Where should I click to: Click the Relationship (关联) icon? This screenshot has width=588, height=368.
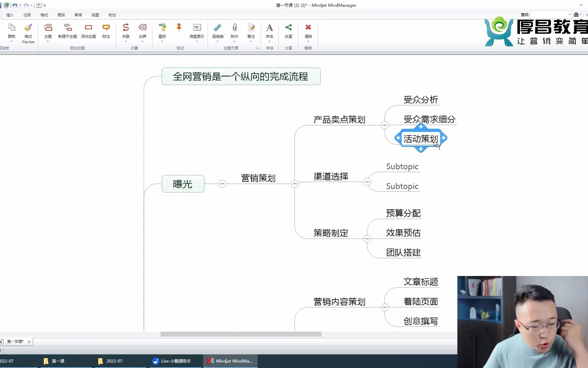(x=126, y=28)
